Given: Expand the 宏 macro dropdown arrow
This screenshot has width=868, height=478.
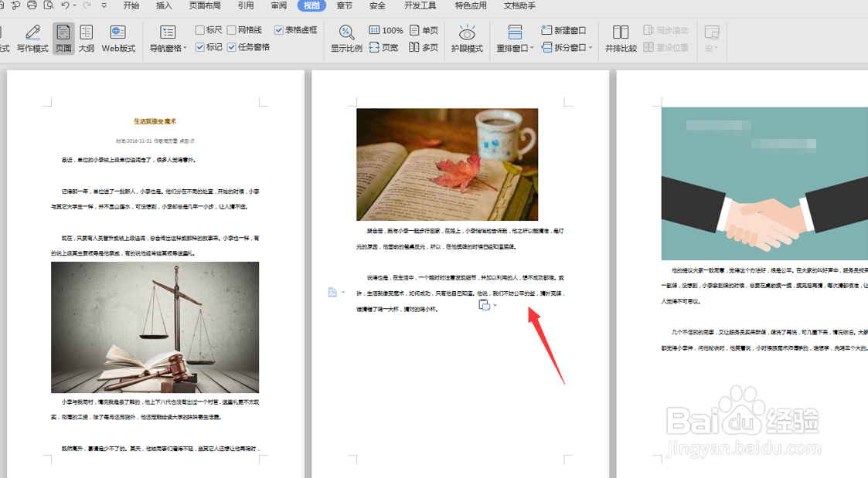Looking at the screenshot, I should [717, 49].
